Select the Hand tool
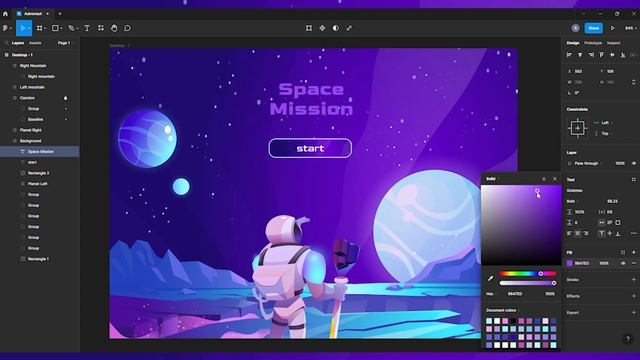 click(114, 28)
